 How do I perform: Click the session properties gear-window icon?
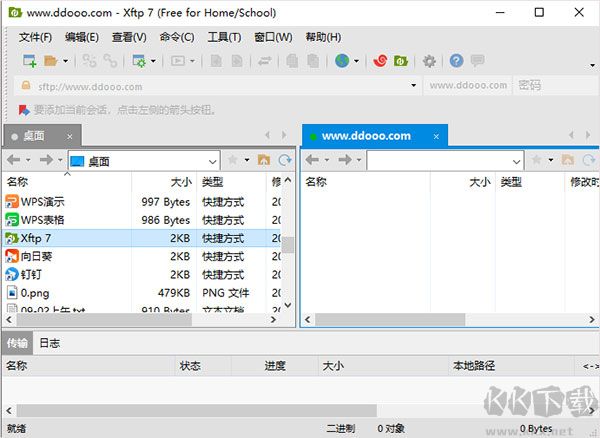click(x=139, y=61)
